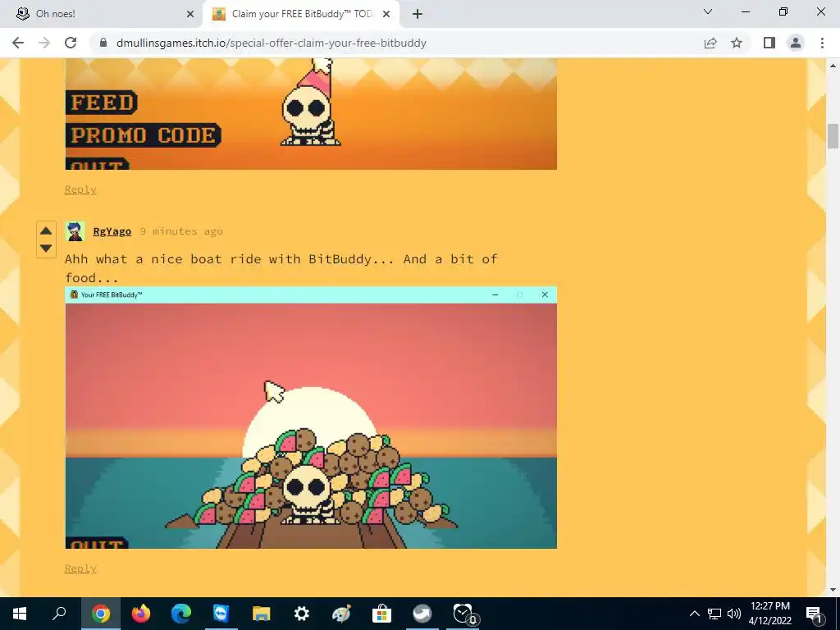
Task: Open Chrome three-dot menu
Action: click(x=822, y=43)
